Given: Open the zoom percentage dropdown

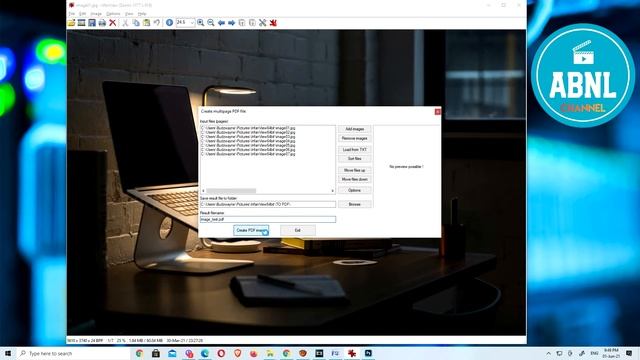Looking at the screenshot, I should 192,23.
